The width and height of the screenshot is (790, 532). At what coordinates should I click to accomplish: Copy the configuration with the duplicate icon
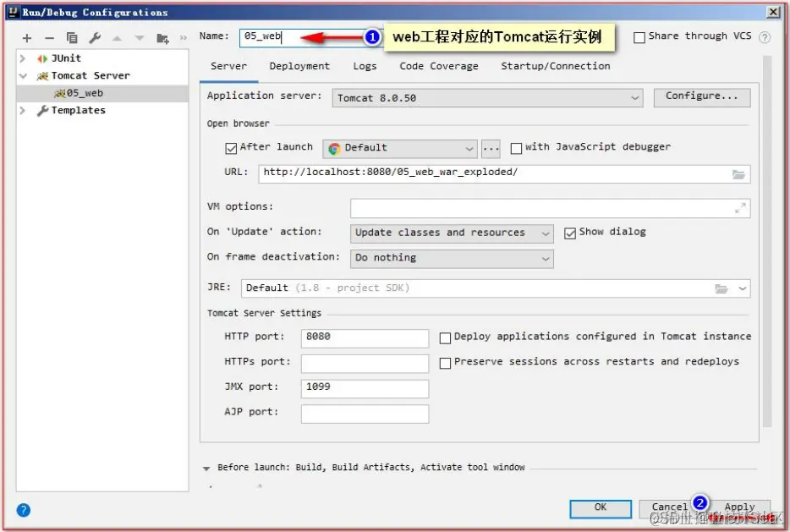click(x=72, y=38)
